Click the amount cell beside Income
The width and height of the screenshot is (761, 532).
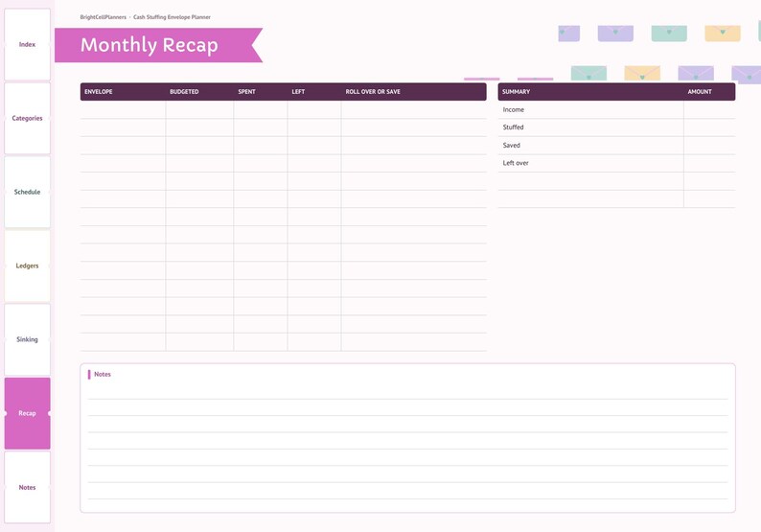coord(709,109)
